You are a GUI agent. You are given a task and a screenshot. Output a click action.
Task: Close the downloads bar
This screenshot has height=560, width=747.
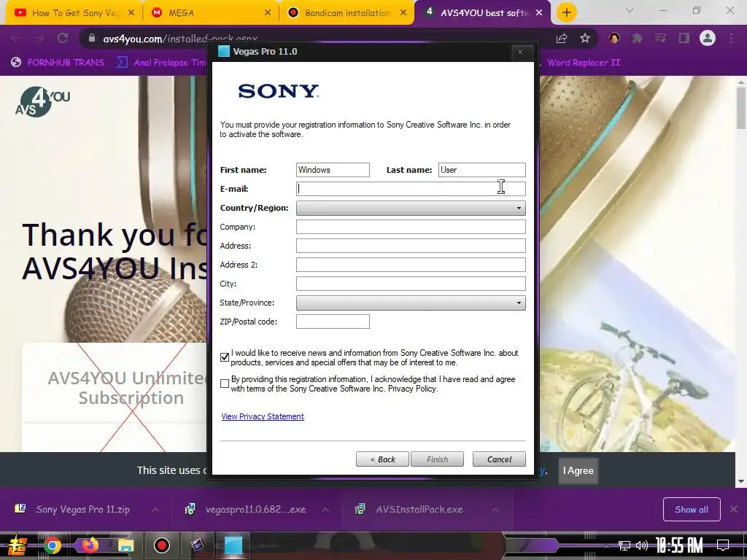point(734,510)
